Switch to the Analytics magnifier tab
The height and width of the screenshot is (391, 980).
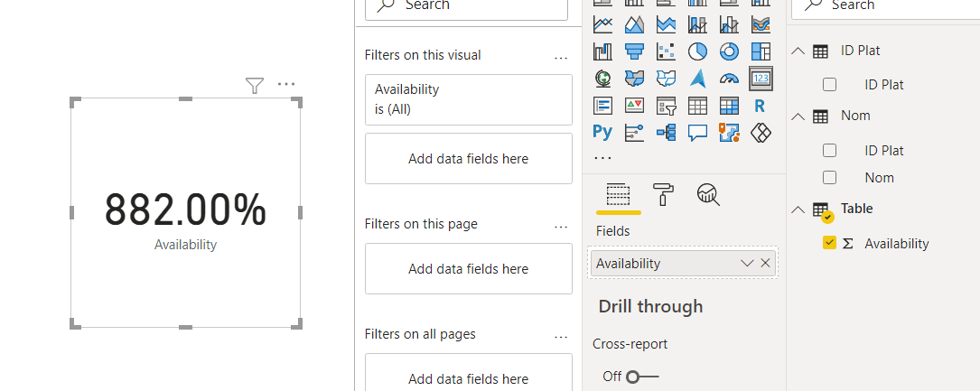(708, 195)
